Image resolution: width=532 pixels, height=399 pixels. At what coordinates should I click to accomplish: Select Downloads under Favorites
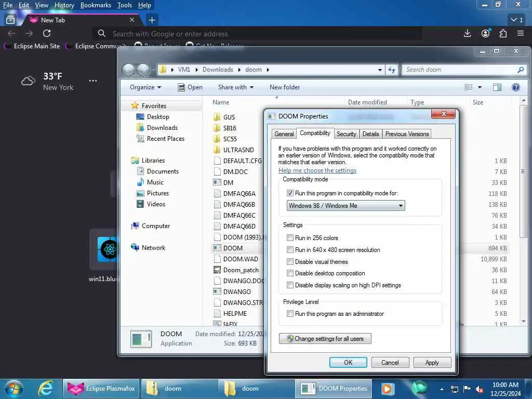[162, 128]
